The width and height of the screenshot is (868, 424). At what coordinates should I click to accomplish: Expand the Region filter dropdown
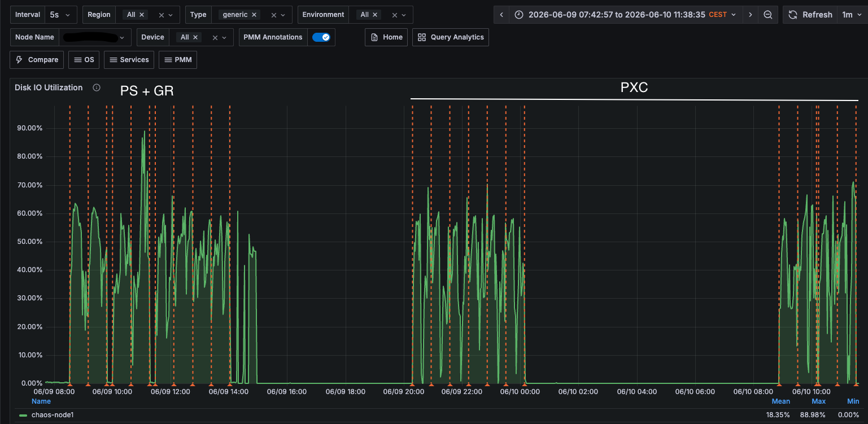pyautogui.click(x=172, y=15)
